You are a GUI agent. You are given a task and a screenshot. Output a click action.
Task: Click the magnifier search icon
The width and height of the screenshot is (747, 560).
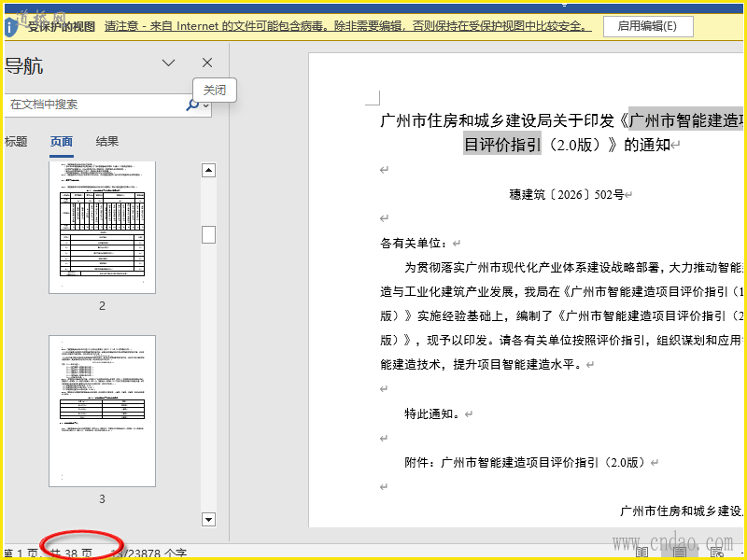(x=192, y=105)
